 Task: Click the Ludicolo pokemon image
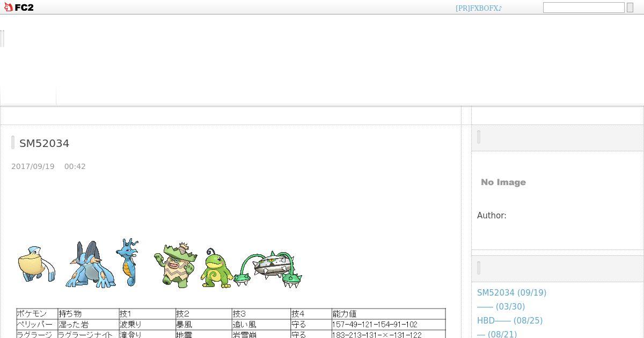click(175, 265)
